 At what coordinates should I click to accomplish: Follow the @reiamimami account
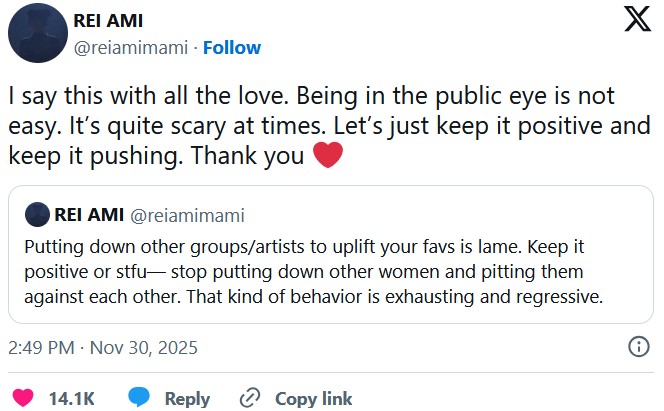point(232,47)
